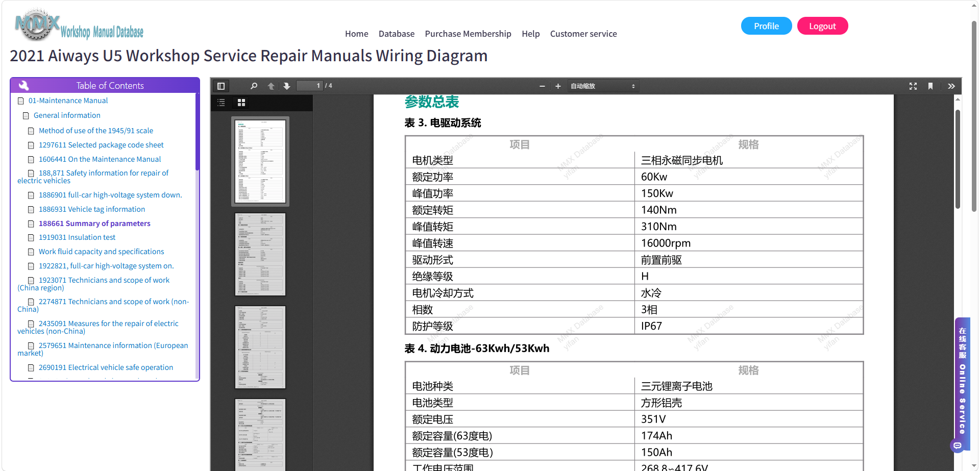Show the document outline view
Image resolution: width=980 pixels, height=471 pixels.
(221, 103)
